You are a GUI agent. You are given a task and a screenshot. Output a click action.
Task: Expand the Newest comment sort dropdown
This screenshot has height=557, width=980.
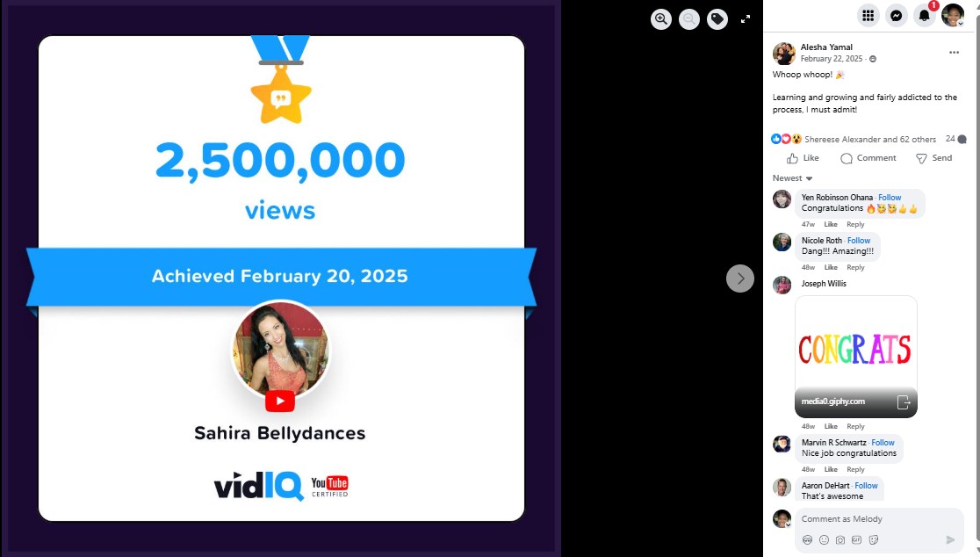tap(792, 178)
